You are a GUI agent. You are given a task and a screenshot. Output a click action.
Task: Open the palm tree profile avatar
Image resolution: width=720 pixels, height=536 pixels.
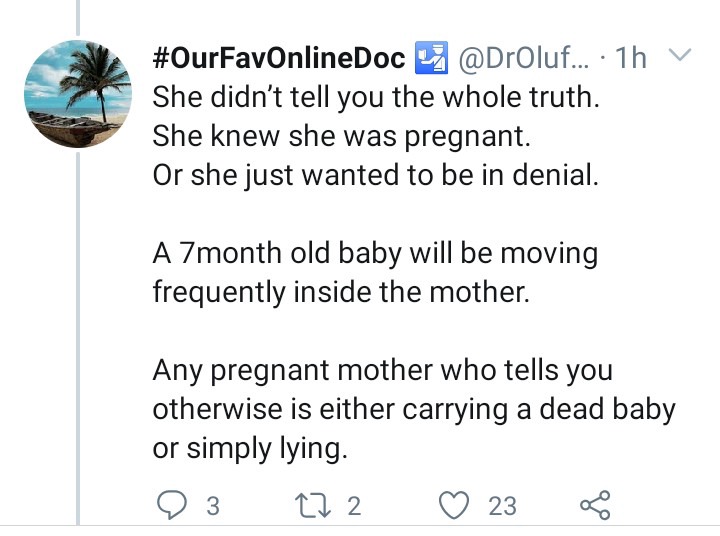pos(78,94)
